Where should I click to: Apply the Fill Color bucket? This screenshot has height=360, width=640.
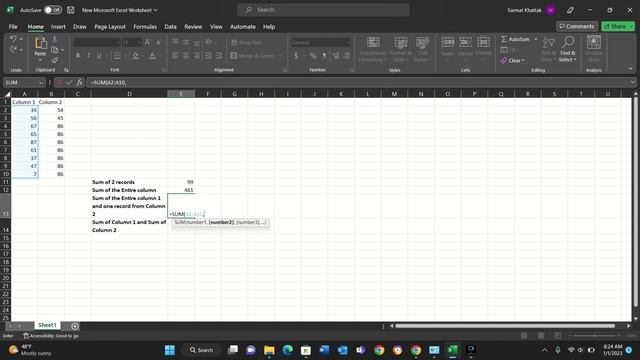point(136,56)
